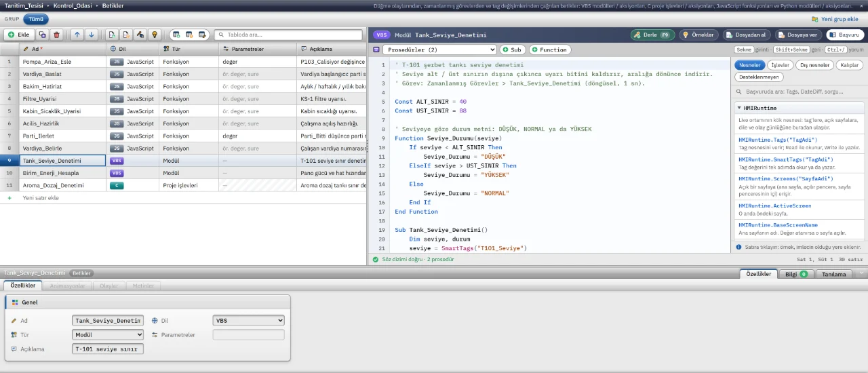Image resolution: width=868 pixels, height=373 pixels.
Task: Open the Prosedürler (2) dropdown
Action: pyautogui.click(x=439, y=50)
